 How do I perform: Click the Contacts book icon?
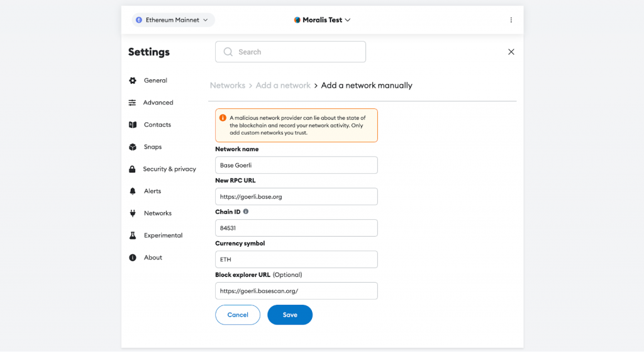133,125
